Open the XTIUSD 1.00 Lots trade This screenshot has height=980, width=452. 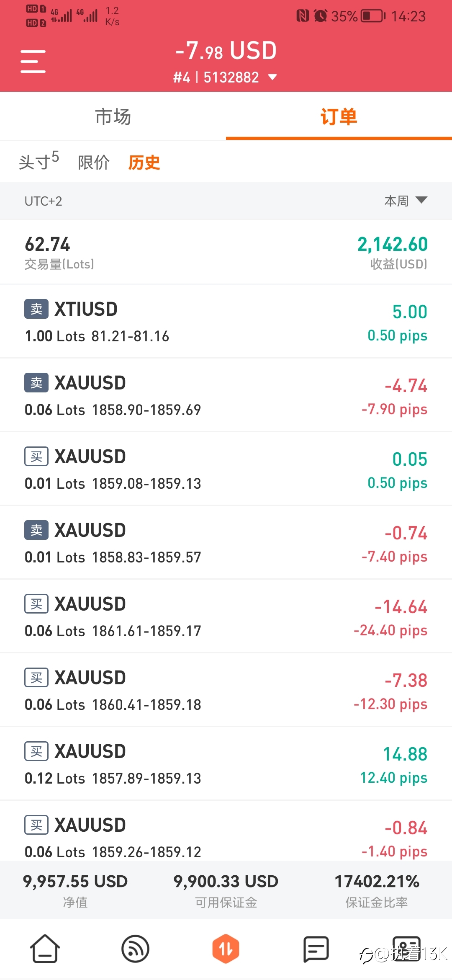226,322
